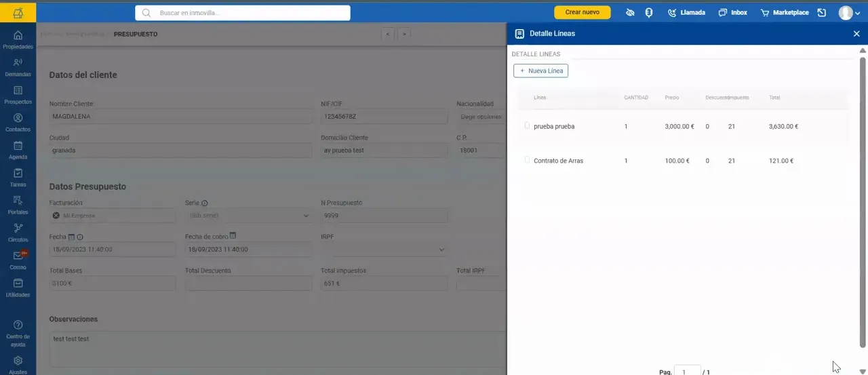The image size is (868, 375).
Task: Expand the IRPF dropdown
Action: (x=441, y=250)
